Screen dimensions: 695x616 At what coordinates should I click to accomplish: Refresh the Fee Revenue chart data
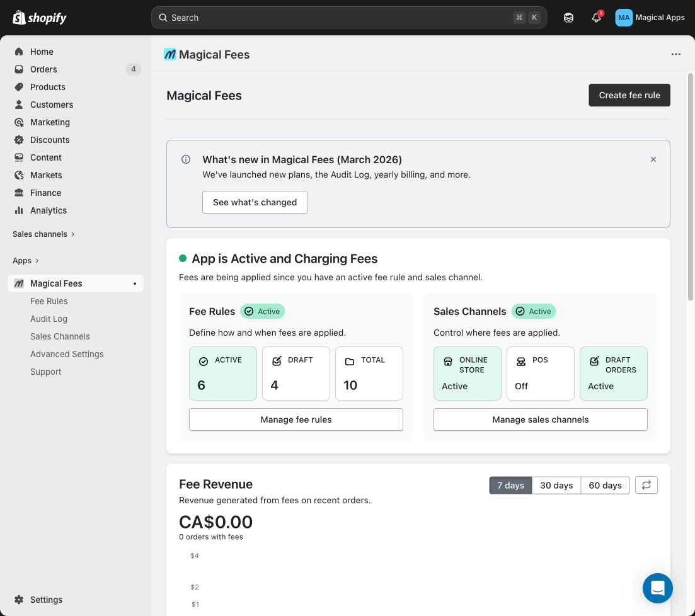tap(646, 485)
